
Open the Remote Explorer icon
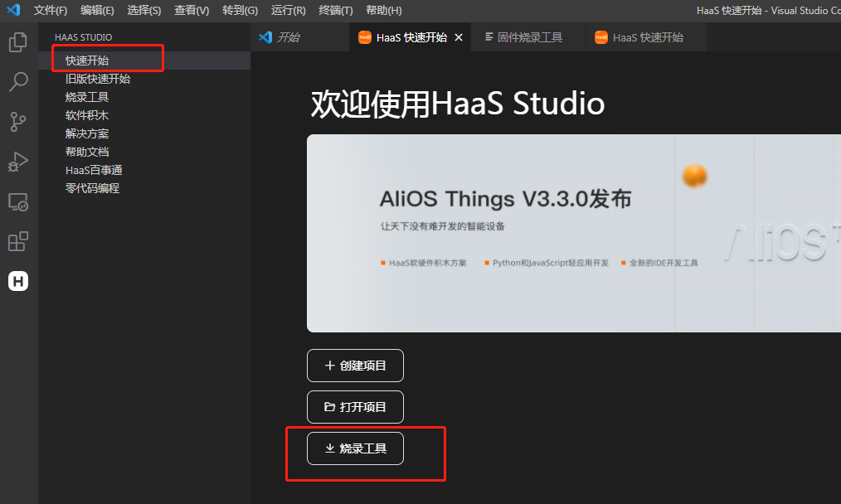pos(18,201)
